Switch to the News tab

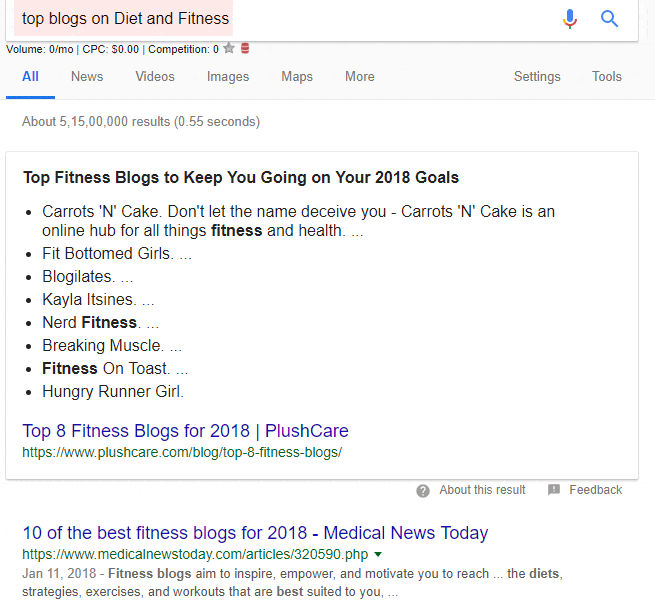[87, 77]
